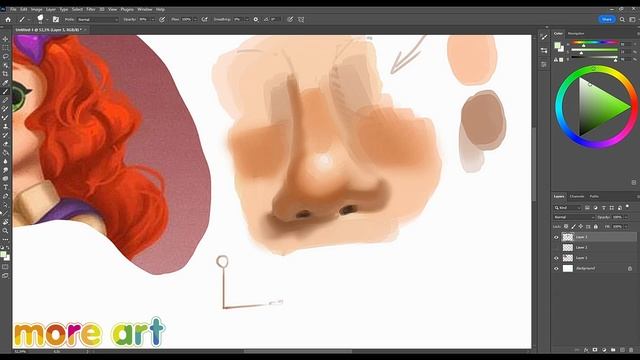This screenshot has width=640, height=360.
Task: Toggle pressure for opacity button
Action: point(162,19)
